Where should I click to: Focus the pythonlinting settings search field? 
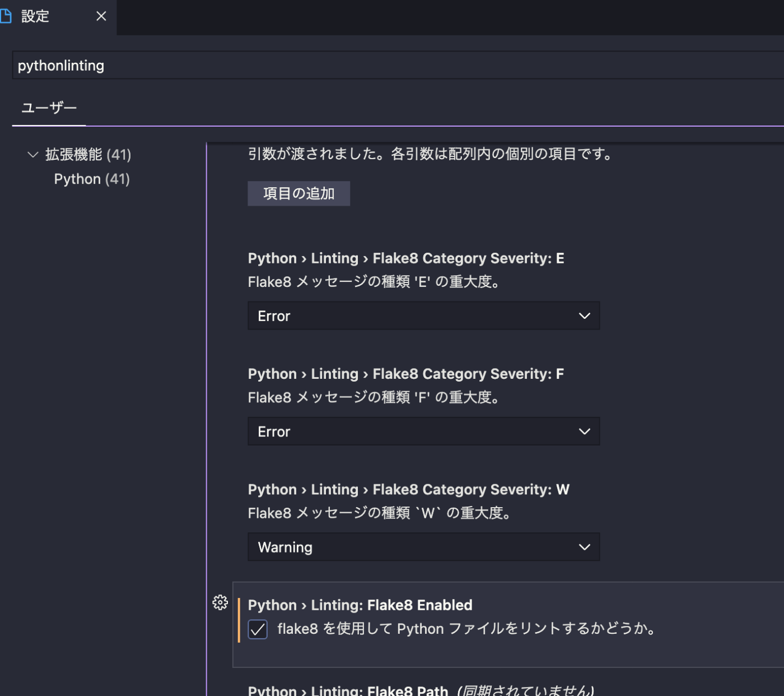(x=398, y=66)
